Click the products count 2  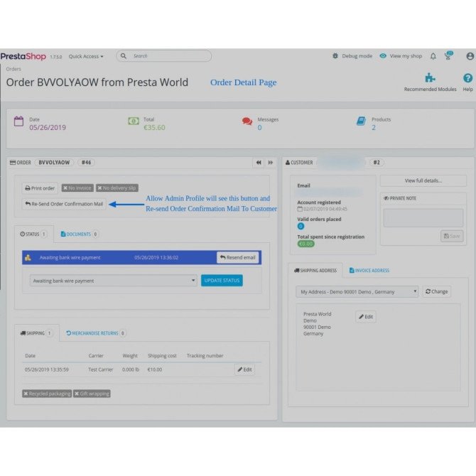(x=374, y=127)
